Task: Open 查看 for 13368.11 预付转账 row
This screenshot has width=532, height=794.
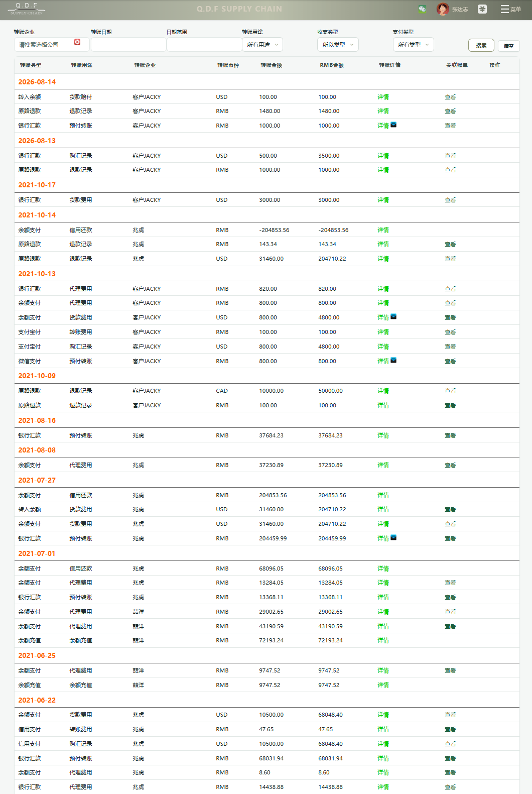Action: coord(450,597)
